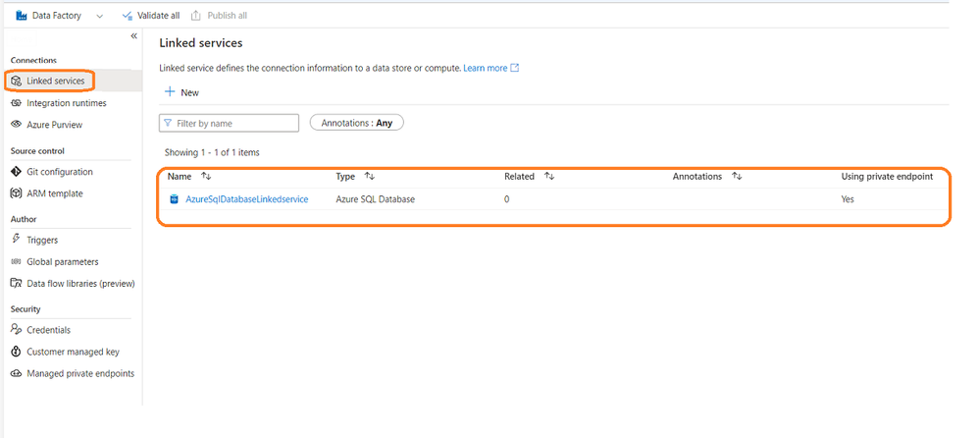The image size is (980, 438).
Task: Click the Azure SQL database row icon
Action: 175,199
